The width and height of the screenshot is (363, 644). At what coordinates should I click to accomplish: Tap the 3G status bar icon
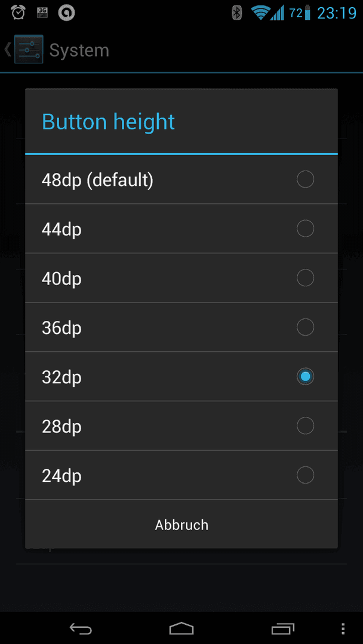42,13
